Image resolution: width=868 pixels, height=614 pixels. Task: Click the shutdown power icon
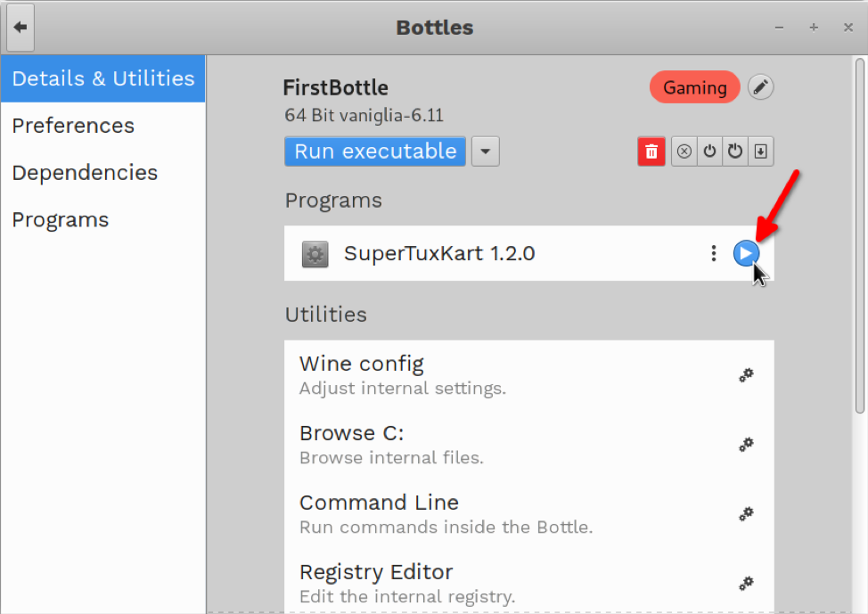pos(709,151)
